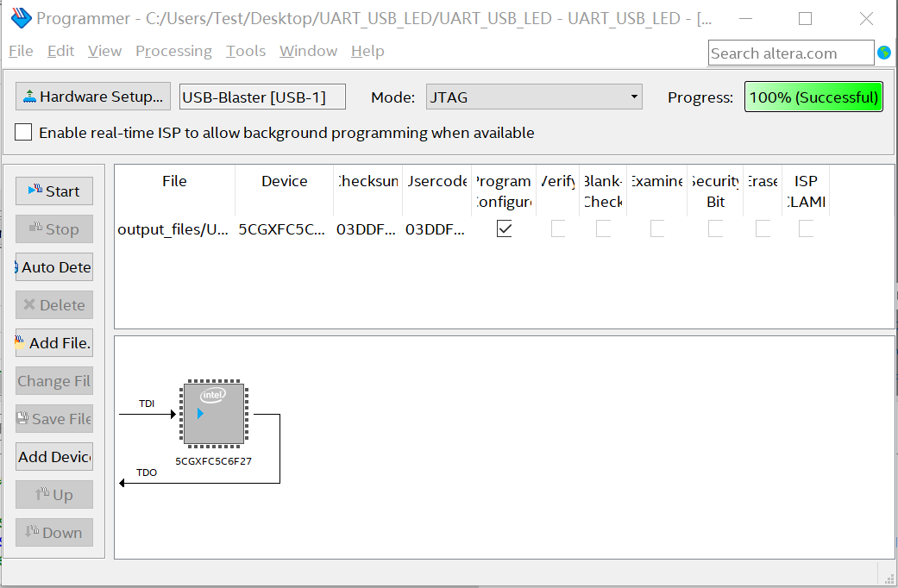Click the Stop button
The height and width of the screenshot is (588, 898).
coord(54,229)
